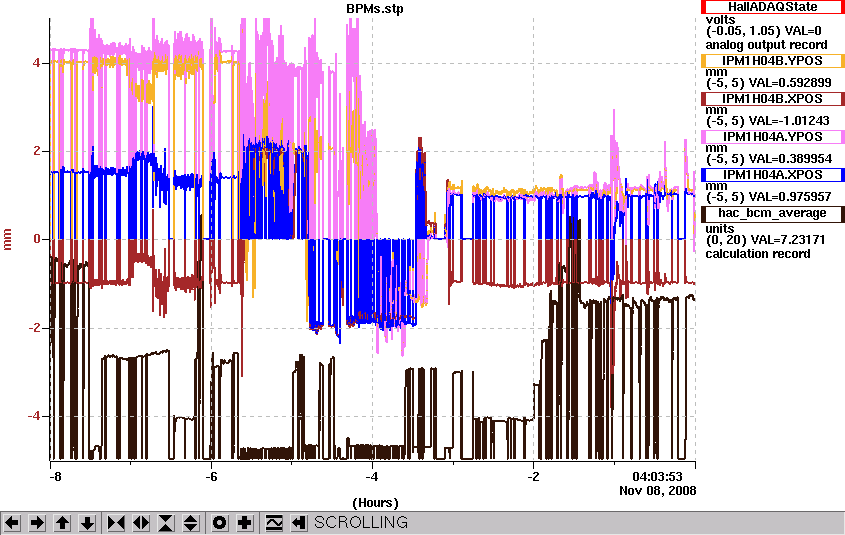Image resolution: width=845 pixels, height=535 pixels.
Task: Select the IPM1H04A.XPOS curve legend
Action: (x=773, y=175)
